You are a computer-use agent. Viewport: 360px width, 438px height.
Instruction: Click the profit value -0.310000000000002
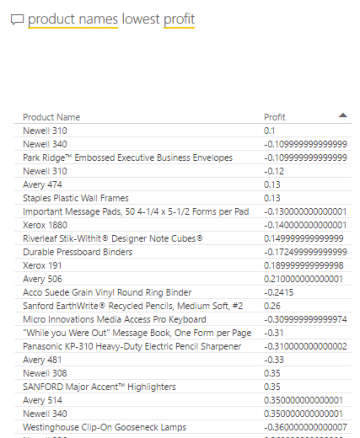305,346
